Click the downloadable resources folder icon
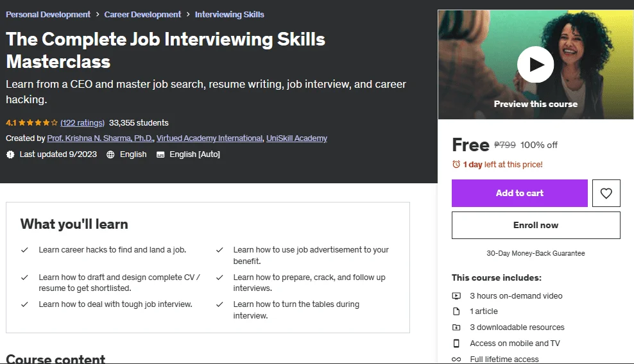The width and height of the screenshot is (634, 364). coord(456,327)
